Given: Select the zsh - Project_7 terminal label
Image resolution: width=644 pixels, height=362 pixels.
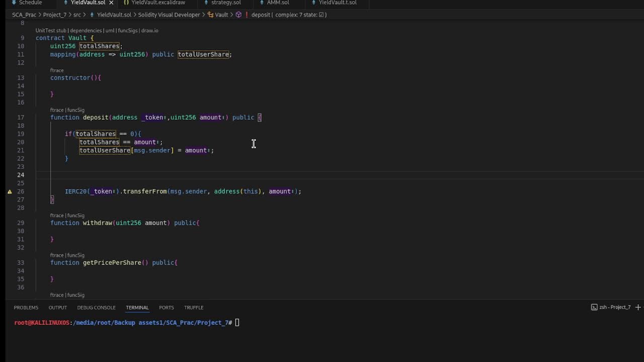Looking at the screenshot, I should click(614, 307).
